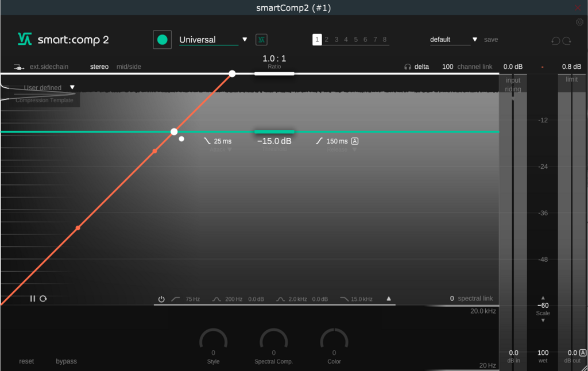The height and width of the screenshot is (371, 588).
Task: Click the undo arrow icon
Action: 556,41
